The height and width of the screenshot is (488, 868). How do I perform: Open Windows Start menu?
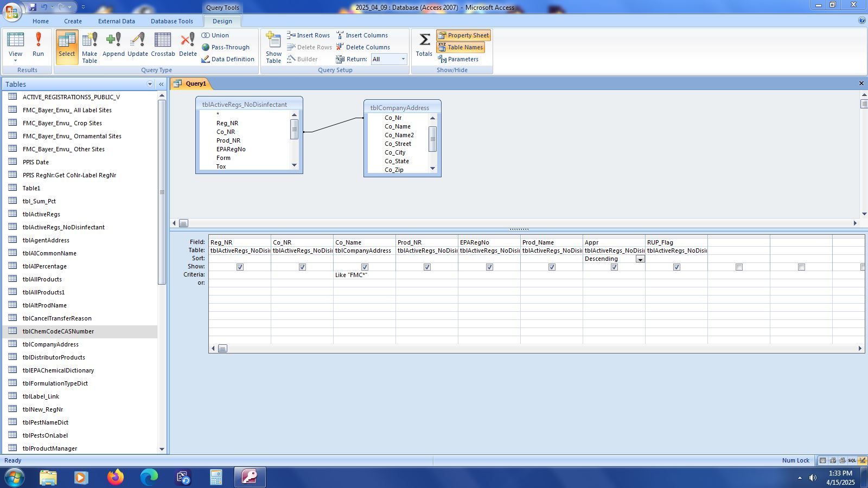[x=14, y=477]
